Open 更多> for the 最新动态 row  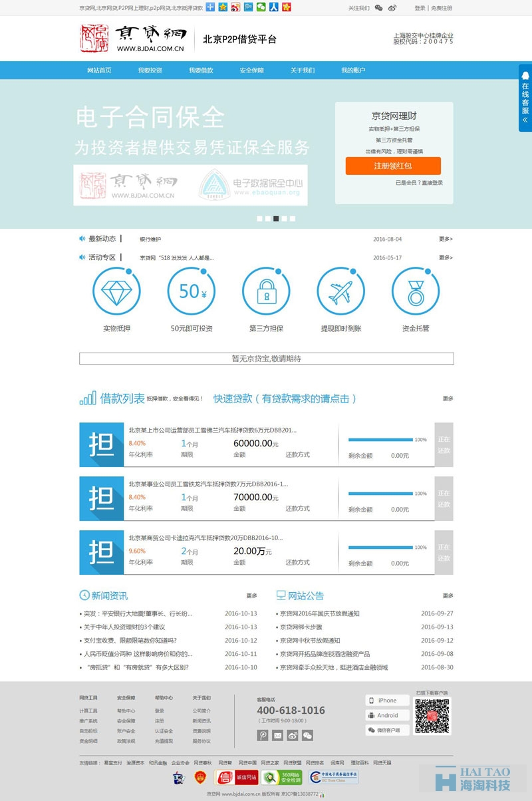(x=446, y=239)
